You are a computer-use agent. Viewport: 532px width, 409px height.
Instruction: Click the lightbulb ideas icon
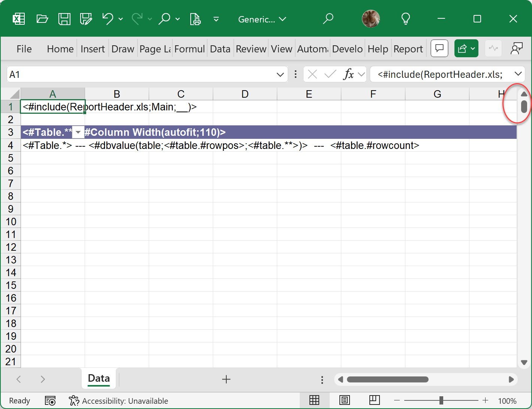(405, 19)
